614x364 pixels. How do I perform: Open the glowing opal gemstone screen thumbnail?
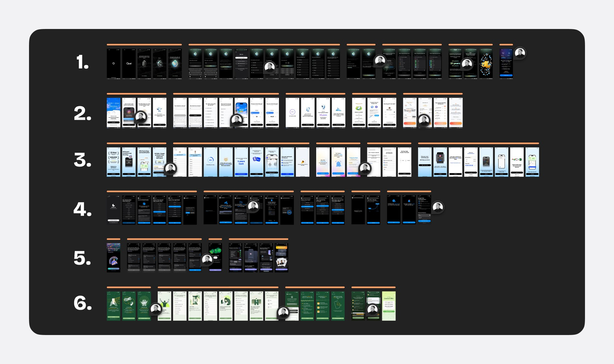pos(175,63)
